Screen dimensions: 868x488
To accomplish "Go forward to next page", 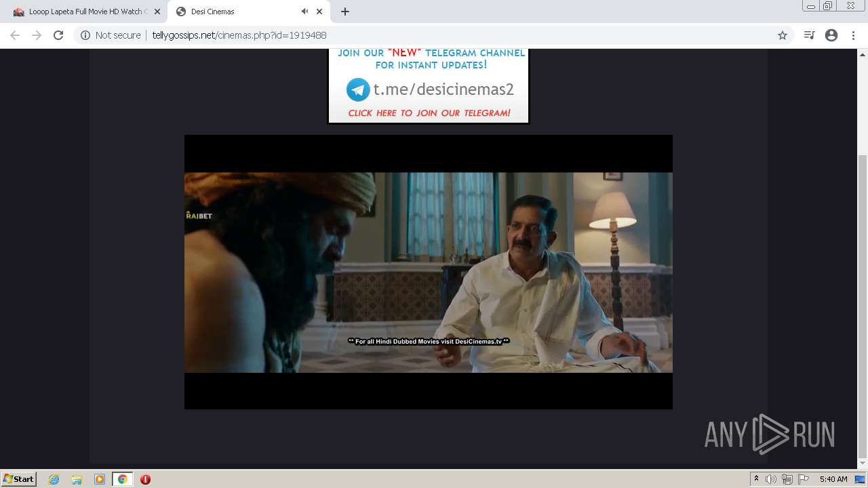I will point(37,35).
